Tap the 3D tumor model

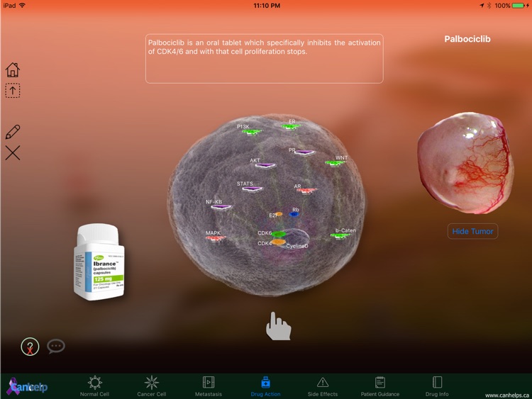(465, 163)
